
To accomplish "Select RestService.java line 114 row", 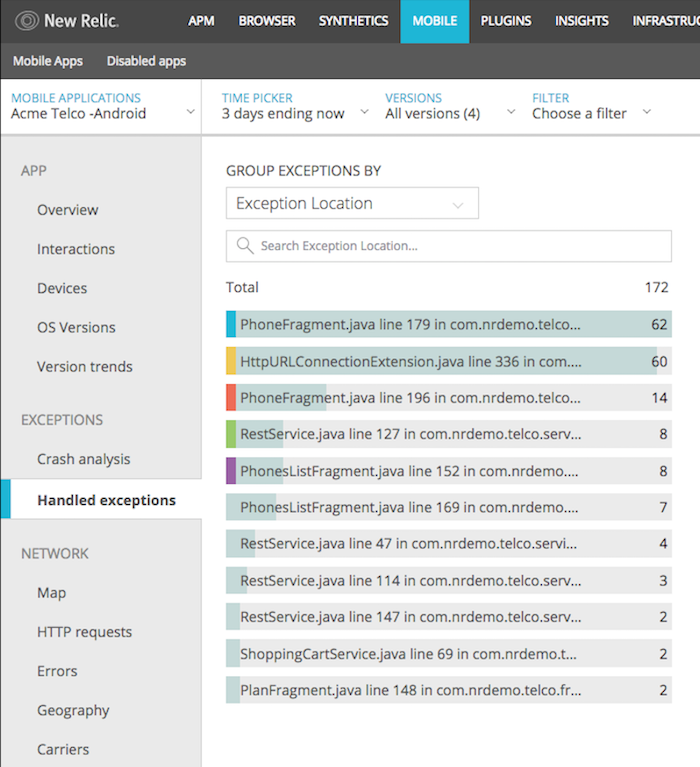I will (x=449, y=580).
